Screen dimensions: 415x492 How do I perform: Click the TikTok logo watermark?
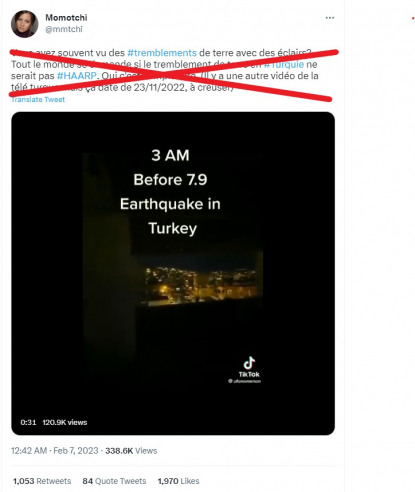[249, 367]
